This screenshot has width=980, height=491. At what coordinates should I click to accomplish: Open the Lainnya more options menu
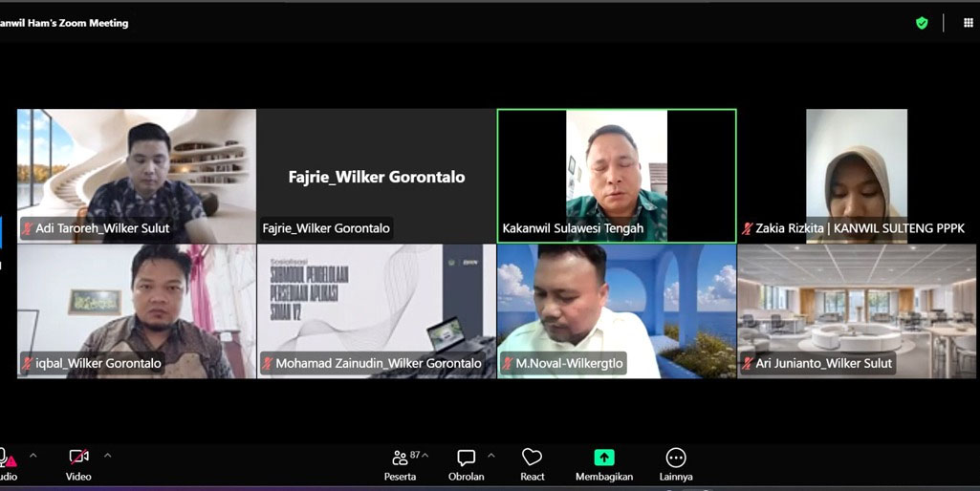click(676, 465)
